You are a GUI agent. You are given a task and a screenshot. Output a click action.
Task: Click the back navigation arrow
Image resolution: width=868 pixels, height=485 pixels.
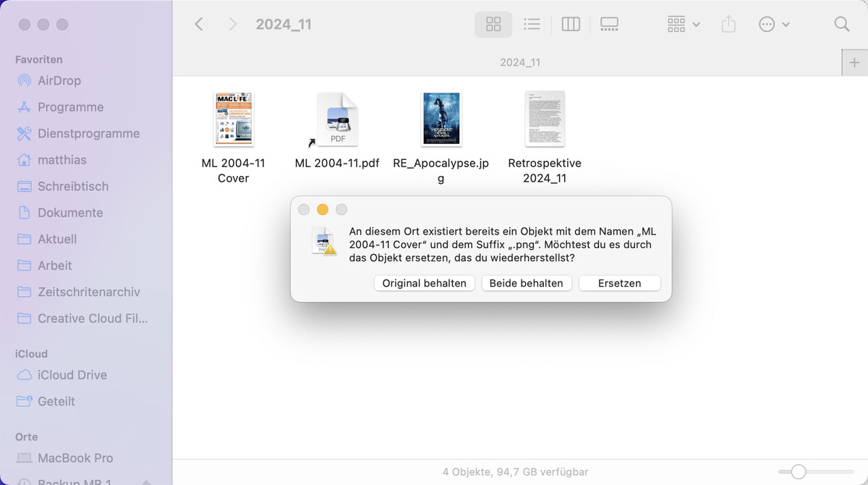(x=199, y=24)
